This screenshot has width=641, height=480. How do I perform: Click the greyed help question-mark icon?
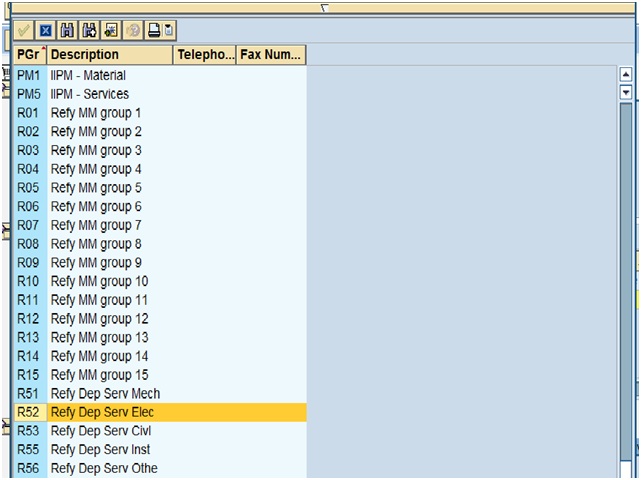click(x=133, y=31)
